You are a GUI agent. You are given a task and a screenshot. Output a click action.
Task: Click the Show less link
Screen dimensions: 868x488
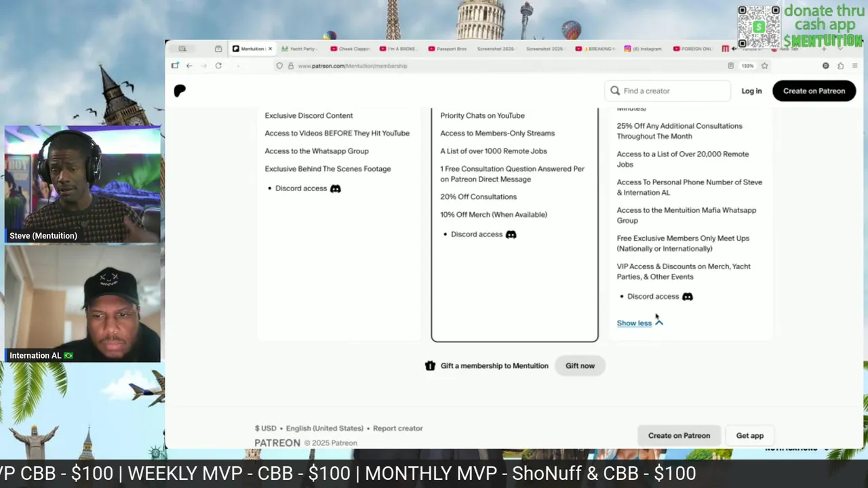pyautogui.click(x=634, y=323)
